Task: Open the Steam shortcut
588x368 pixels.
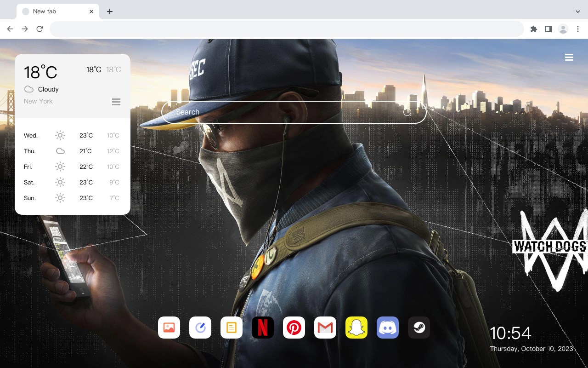Action: click(x=419, y=328)
